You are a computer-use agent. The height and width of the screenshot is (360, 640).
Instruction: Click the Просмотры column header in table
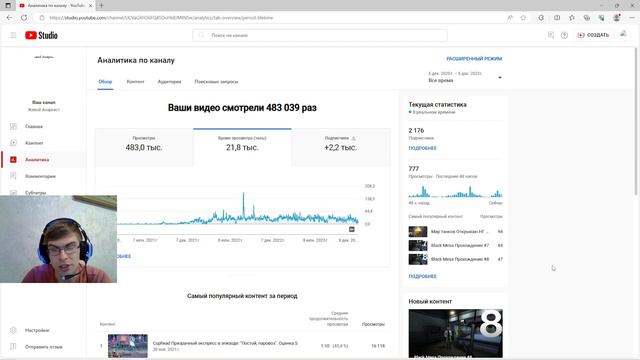[x=373, y=324]
